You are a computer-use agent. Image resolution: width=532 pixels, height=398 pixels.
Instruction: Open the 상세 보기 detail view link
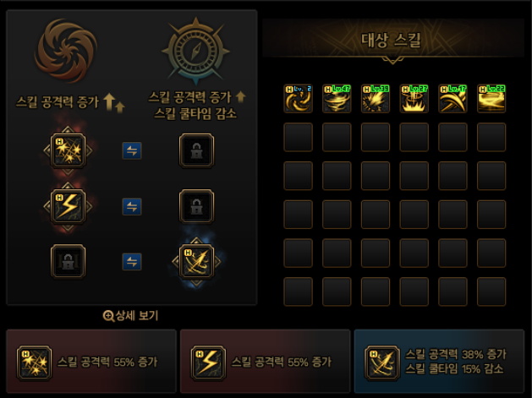[x=130, y=316]
